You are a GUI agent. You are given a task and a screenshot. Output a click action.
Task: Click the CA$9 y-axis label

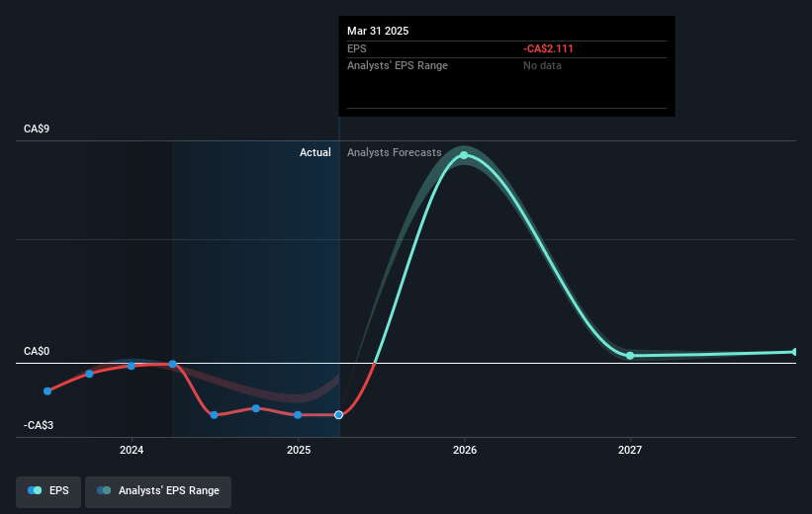point(37,128)
